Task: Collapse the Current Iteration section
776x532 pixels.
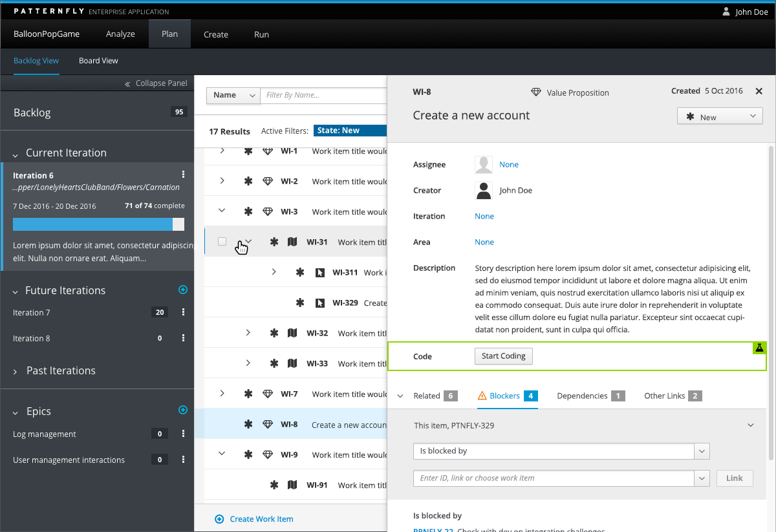Action: point(15,154)
